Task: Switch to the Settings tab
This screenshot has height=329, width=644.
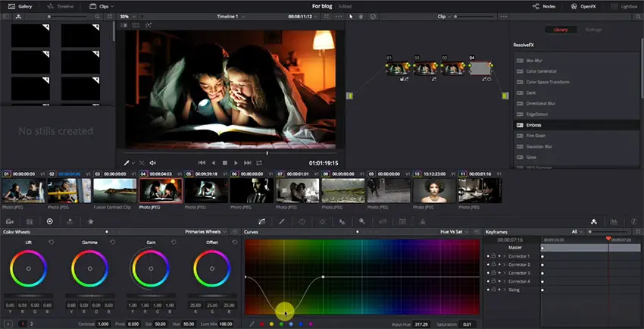Action: (x=593, y=30)
